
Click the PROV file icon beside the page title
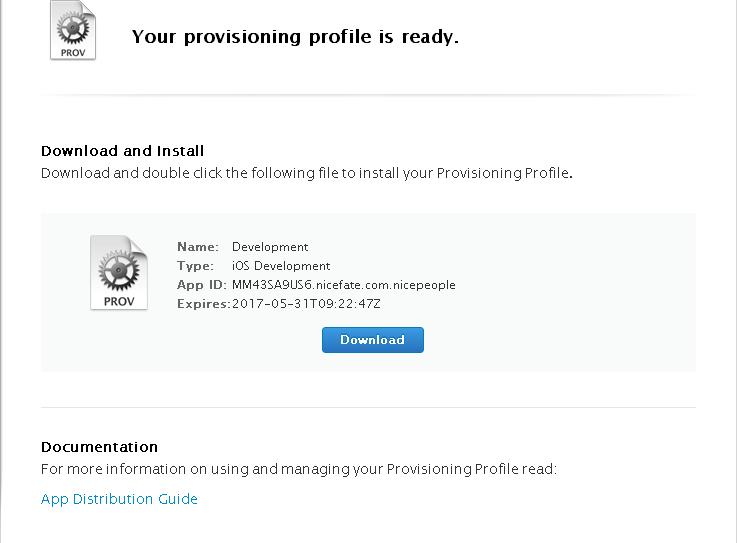[73, 30]
